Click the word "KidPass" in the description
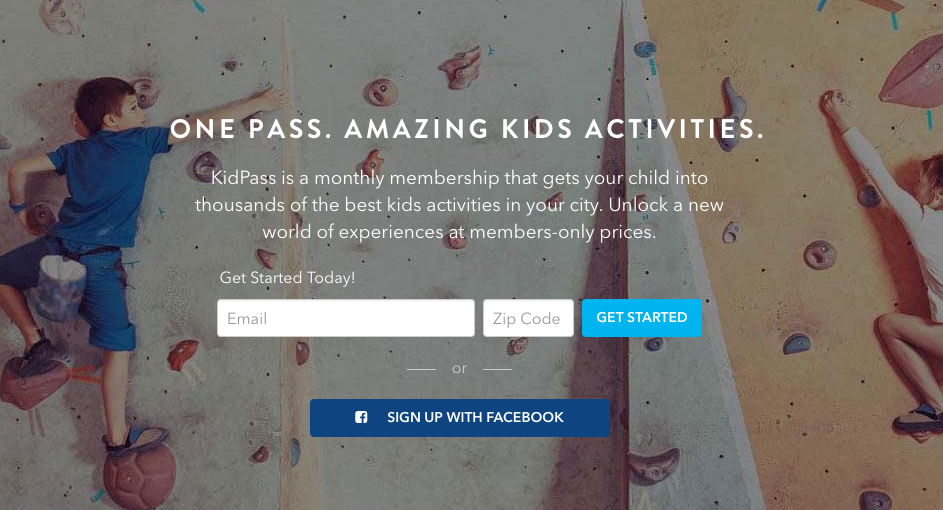The image size is (943, 510). point(240,178)
